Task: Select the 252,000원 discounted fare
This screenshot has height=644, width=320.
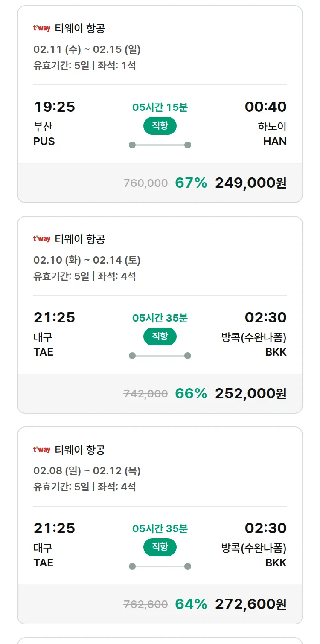Action: [x=250, y=394]
